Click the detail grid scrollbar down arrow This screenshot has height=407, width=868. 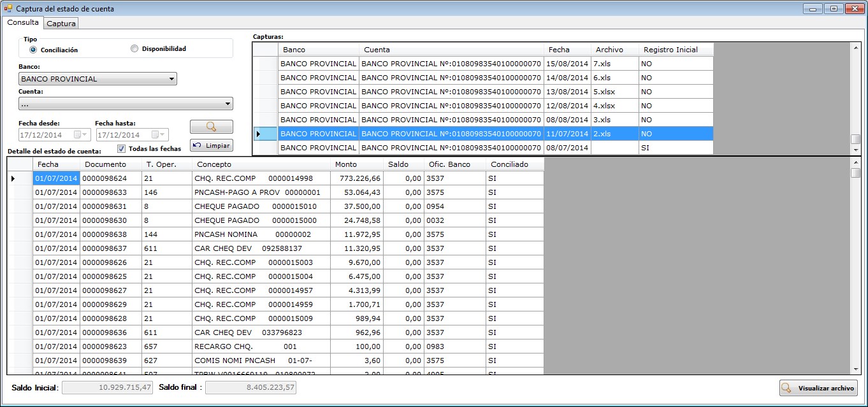(856, 369)
